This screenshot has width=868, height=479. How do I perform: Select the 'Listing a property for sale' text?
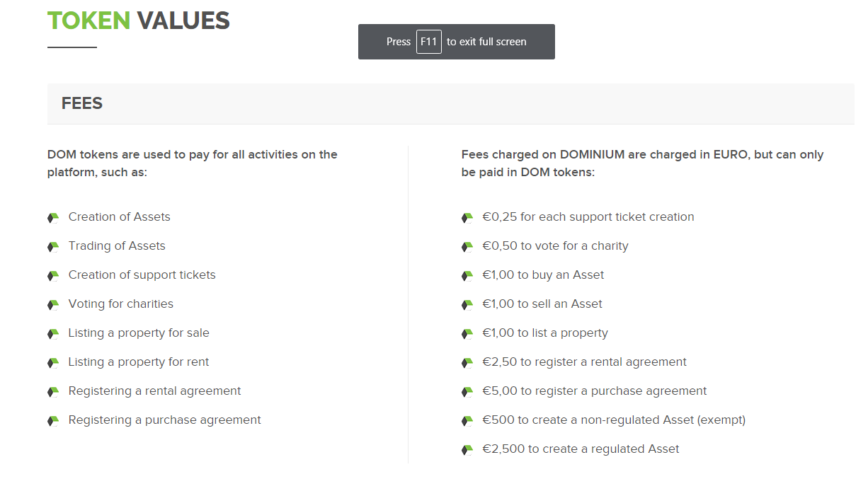[x=139, y=333]
